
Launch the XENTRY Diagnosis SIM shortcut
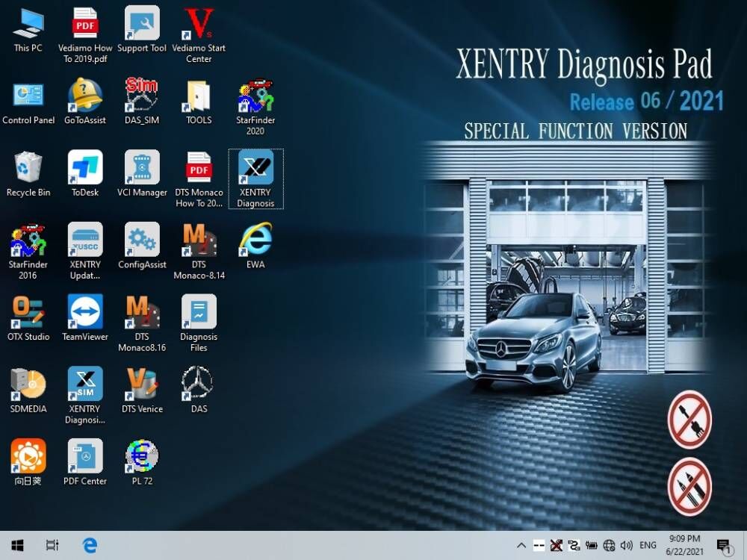click(x=85, y=396)
